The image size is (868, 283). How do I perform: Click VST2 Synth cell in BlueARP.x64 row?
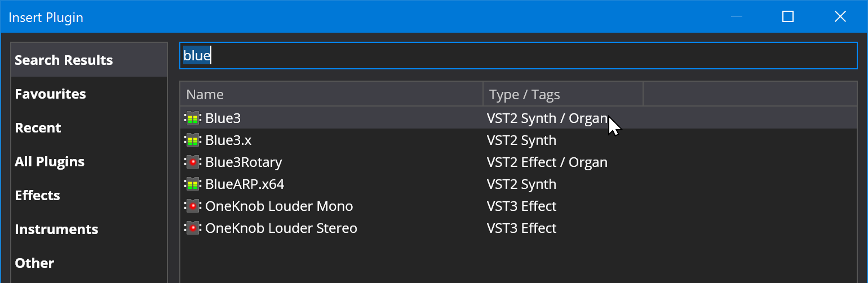[x=521, y=184]
